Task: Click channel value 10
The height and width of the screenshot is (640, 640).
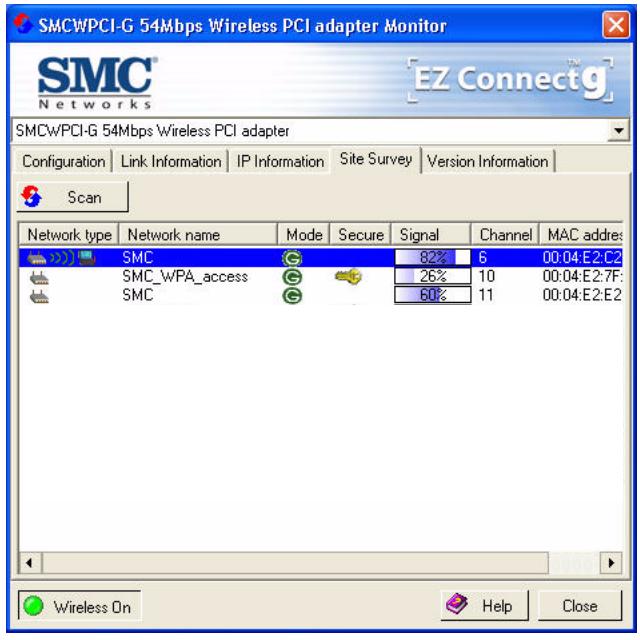Action: (x=486, y=276)
